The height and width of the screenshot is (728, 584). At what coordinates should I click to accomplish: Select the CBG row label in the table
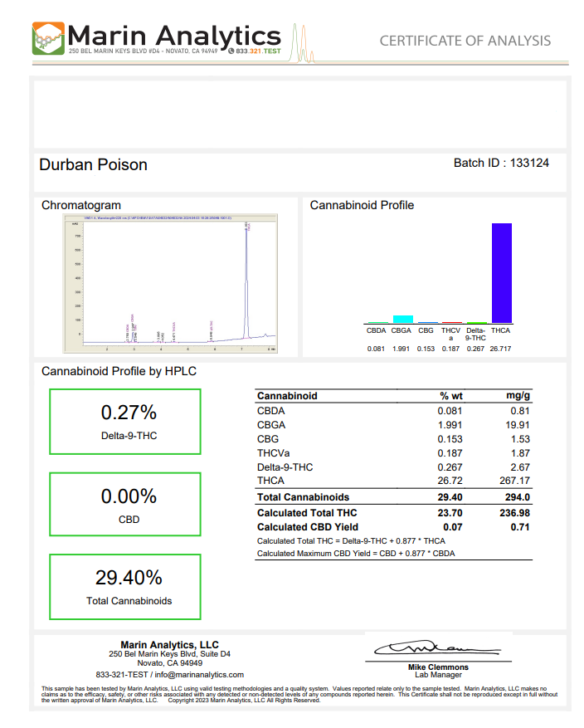[x=268, y=439]
